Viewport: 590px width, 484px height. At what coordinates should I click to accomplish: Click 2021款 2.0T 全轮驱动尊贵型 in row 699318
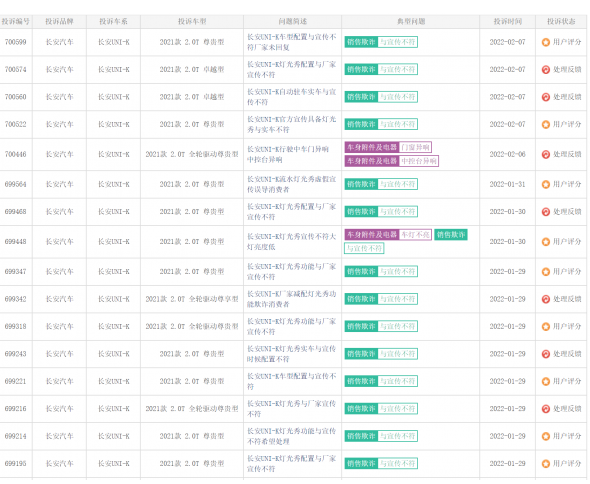(x=192, y=327)
